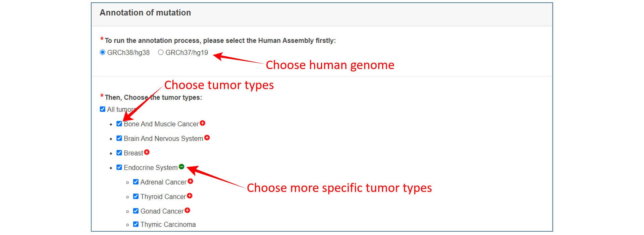Viewport: 644px width, 235px height.
Task: Click the Thymic Carcinoma label
Action: pos(168,225)
